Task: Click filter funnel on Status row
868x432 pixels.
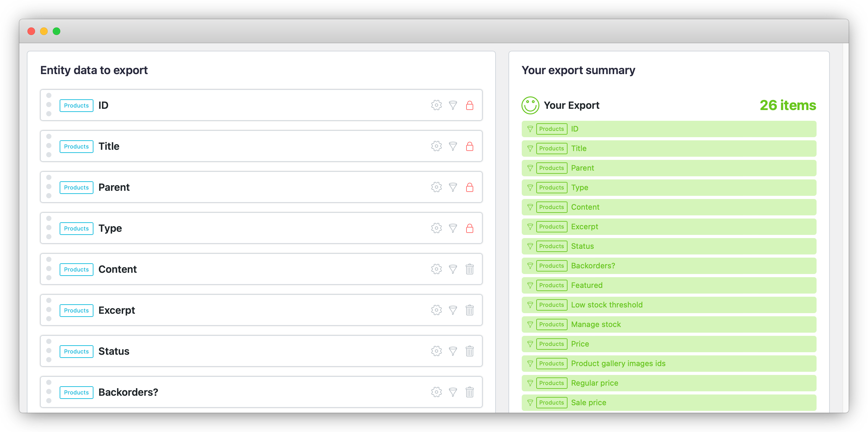Action: (453, 351)
